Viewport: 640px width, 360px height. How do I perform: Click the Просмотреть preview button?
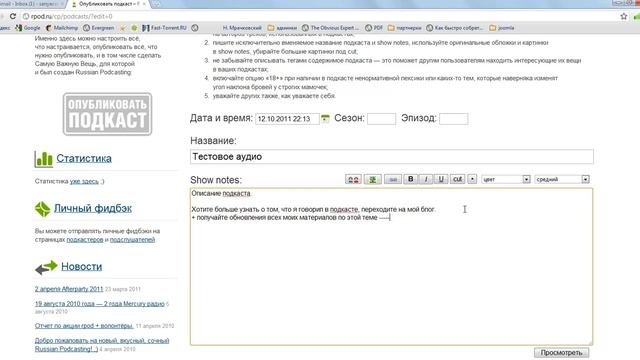click(x=562, y=352)
